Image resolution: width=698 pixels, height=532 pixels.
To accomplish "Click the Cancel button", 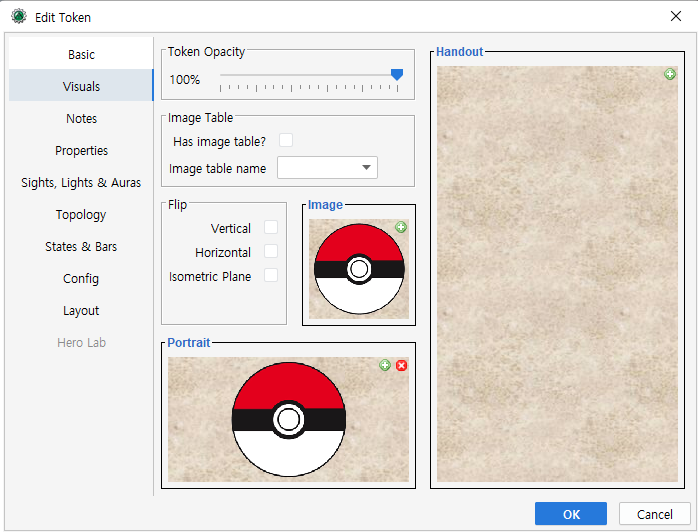I will (654, 514).
